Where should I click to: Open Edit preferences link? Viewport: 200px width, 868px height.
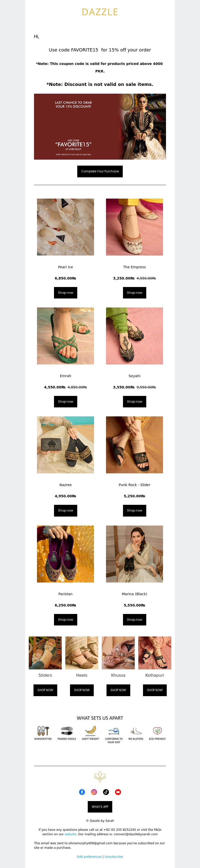(x=89, y=857)
